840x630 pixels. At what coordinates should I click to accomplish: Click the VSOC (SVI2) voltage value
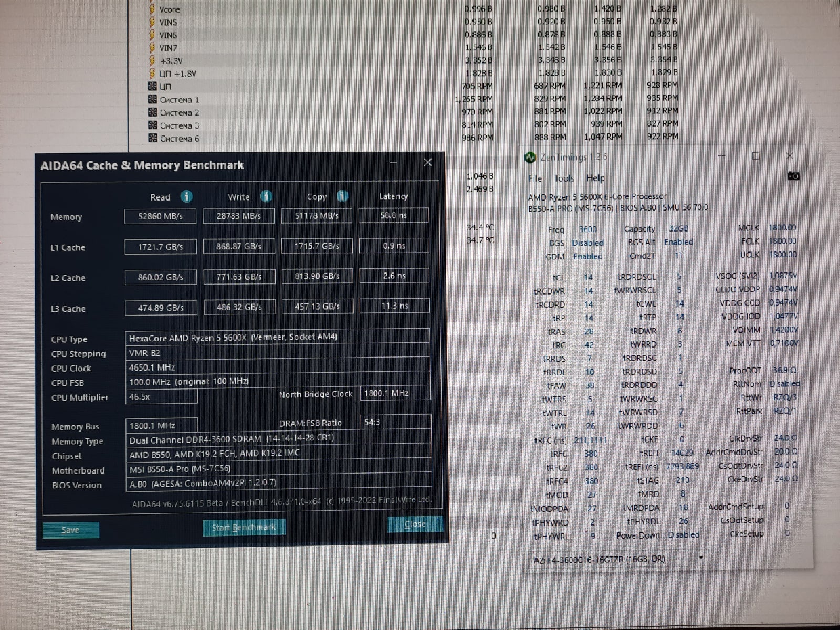pos(783,276)
